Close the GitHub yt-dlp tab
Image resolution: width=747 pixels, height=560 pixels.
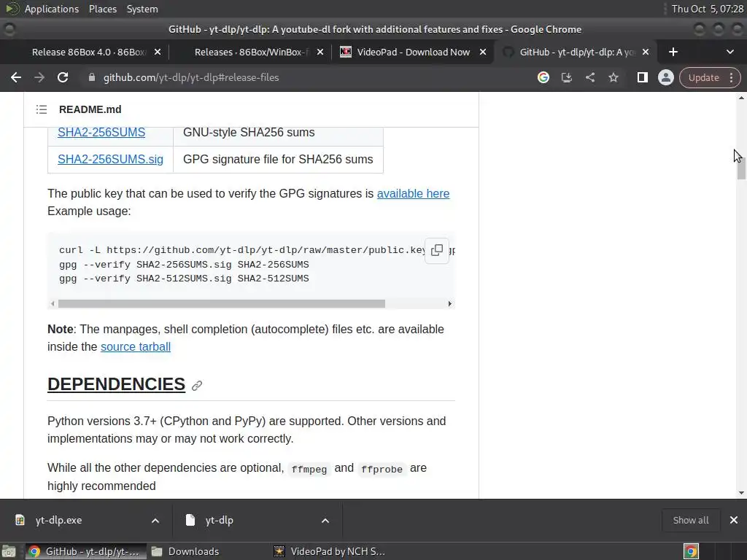[x=646, y=52]
